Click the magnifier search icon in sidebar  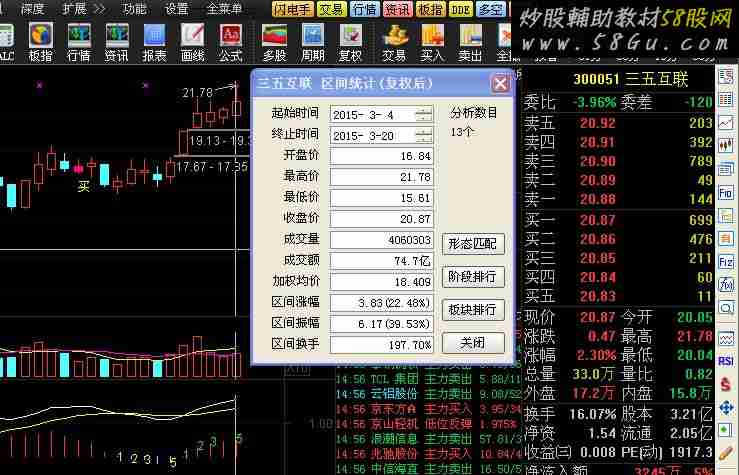[x=726, y=308]
